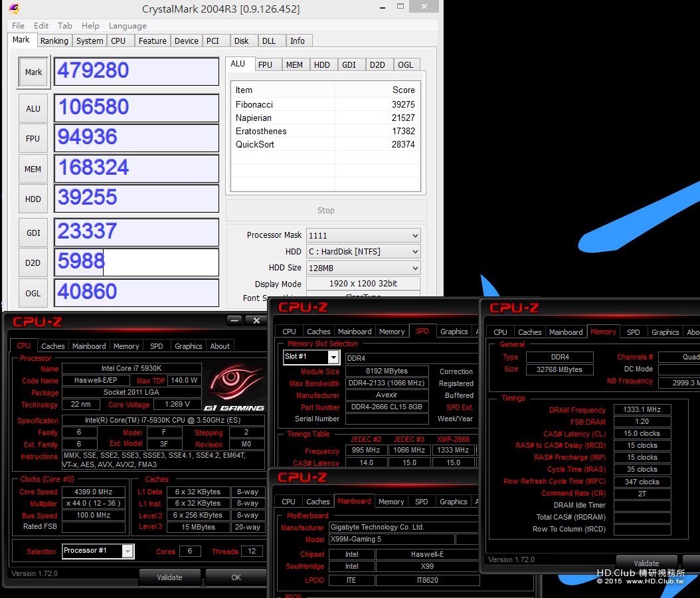The image size is (700, 598).
Task: Switch to the Ranking tab in CrystalMark
Action: point(54,41)
